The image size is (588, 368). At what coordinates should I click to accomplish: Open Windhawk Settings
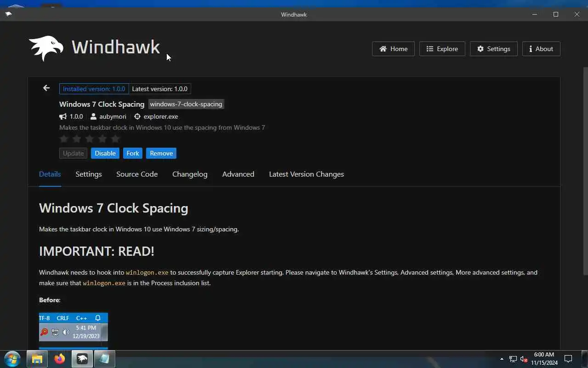(x=493, y=49)
